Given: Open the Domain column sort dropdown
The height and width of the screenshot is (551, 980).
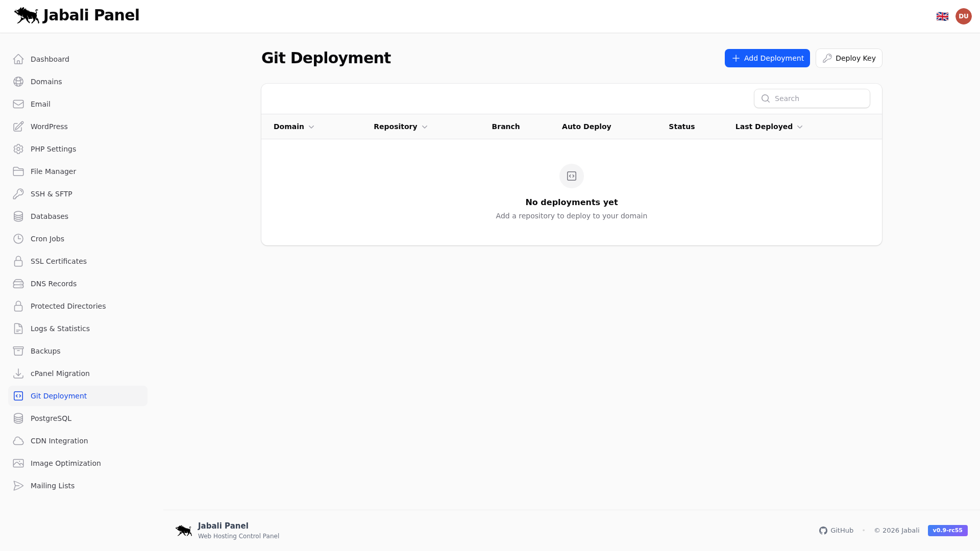Looking at the screenshot, I should 312,127.
